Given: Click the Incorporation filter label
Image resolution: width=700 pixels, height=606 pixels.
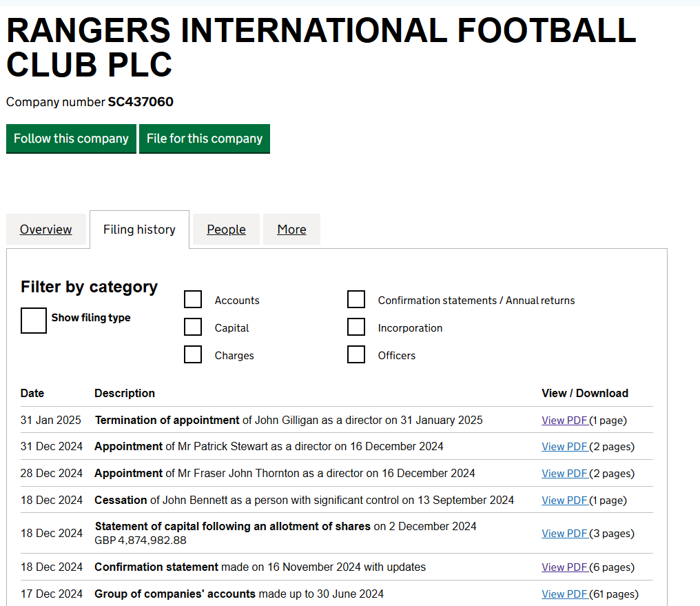Looking at the screenshot, I should pyautogui.click(x=410, y=328).
